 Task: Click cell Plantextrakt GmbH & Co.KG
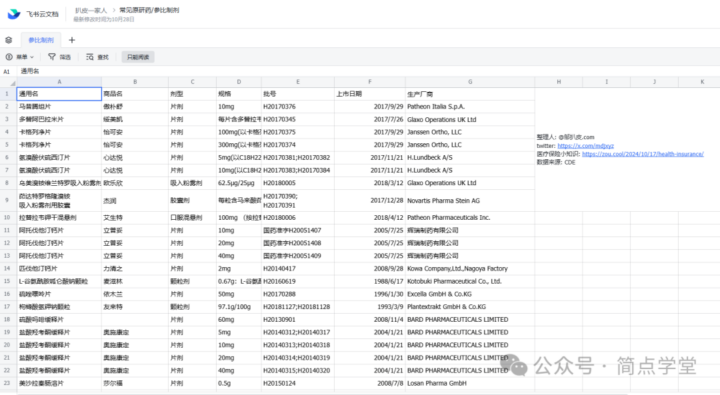pos(470,306)
